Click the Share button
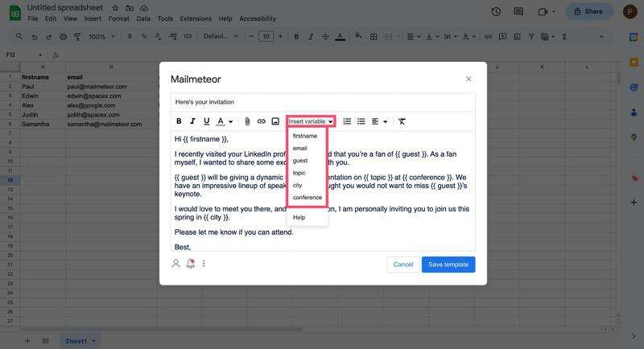Screen dimensions: 644x349 tap(589, 11)
